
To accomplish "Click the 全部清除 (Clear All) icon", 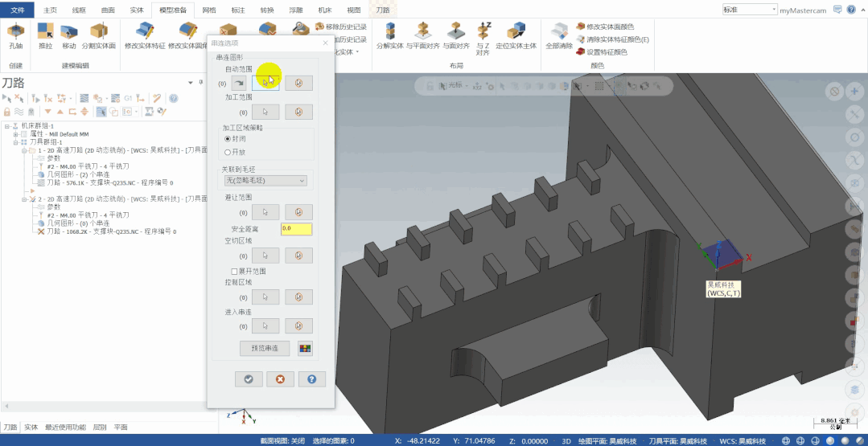I will point(558,32).
